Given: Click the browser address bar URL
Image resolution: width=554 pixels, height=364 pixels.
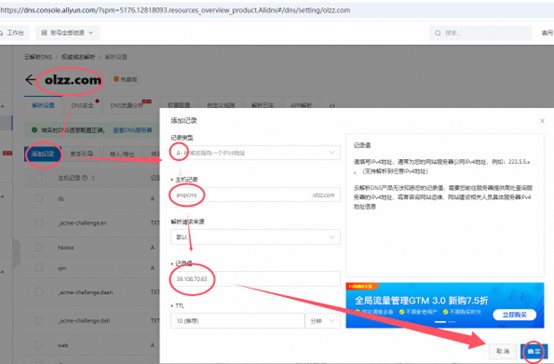Looking at the screenshot, I should 175,10.
